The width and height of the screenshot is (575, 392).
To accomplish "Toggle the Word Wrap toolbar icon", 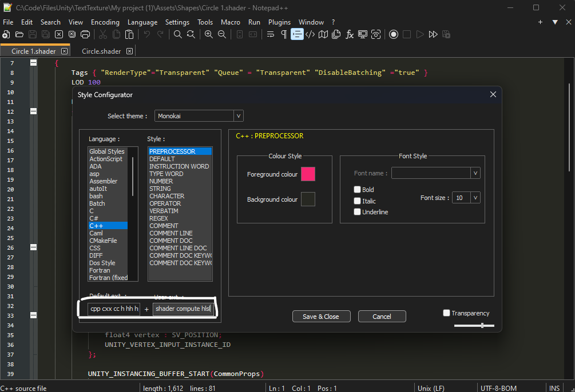I will click(x=271, y=34).
